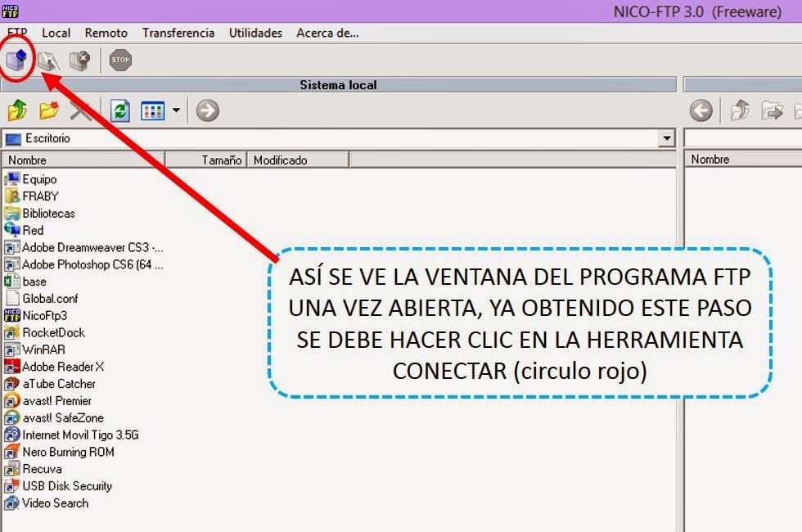Image resolution: width=802 pixels, height=532 pixels.
Task: Open the view mode dropdown arrow
Action: [176, 110]
